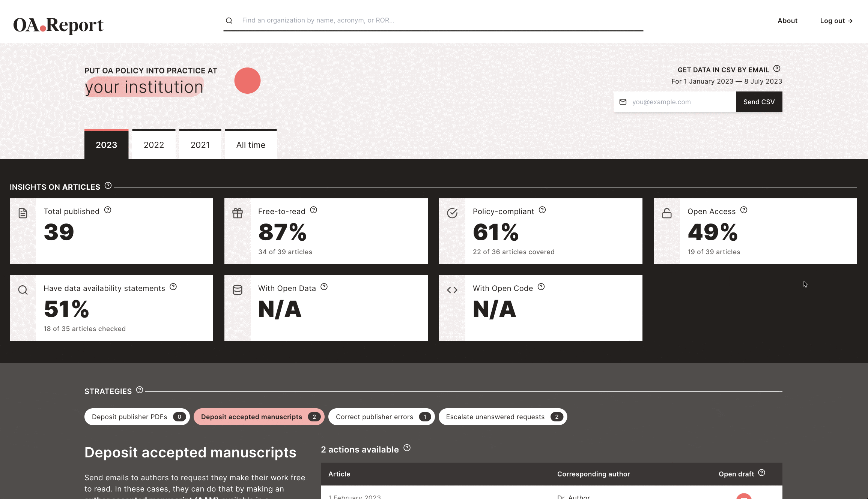868x499 pixels.
Task: Select the 2023 year tab
Action: pos(106,144)
